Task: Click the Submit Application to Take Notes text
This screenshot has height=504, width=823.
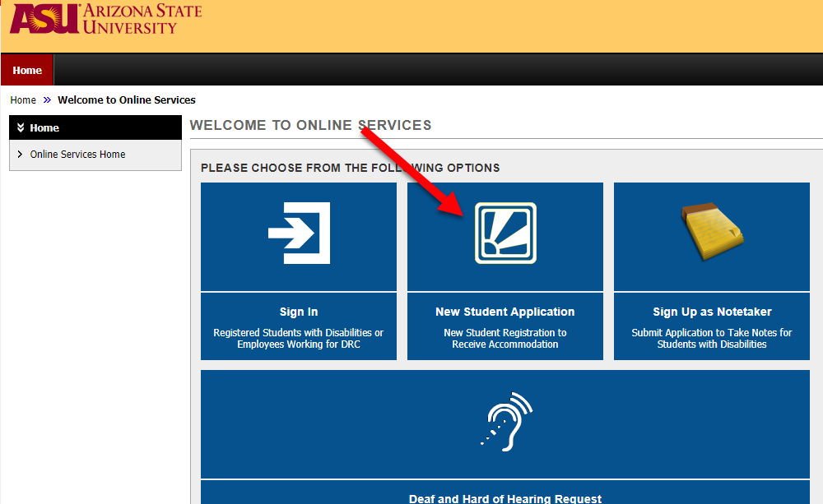Action: 712,339
